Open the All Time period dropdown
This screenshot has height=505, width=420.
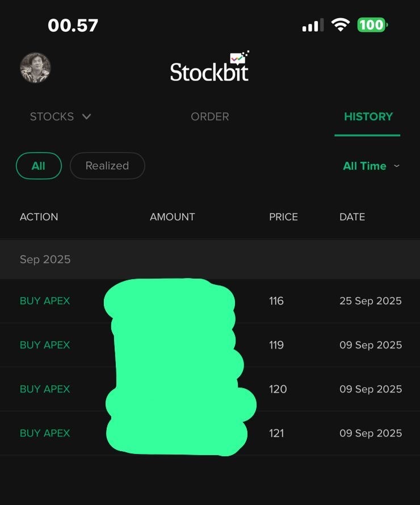[371, 166]
